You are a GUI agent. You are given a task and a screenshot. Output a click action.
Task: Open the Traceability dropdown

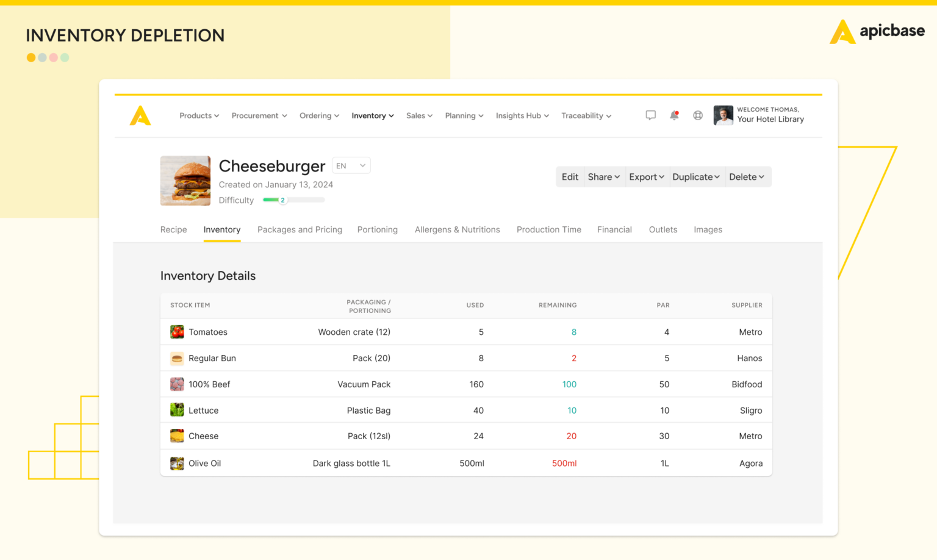pos(585,115)
